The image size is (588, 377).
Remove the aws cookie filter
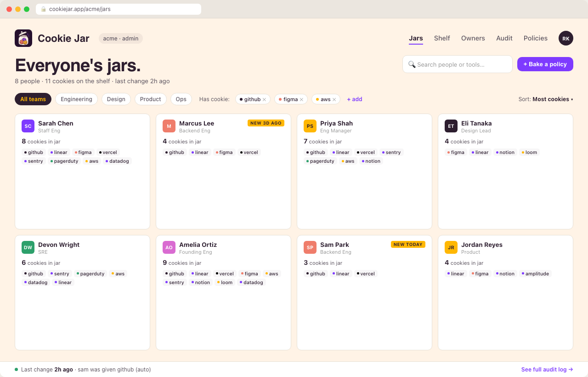point(334,99)
